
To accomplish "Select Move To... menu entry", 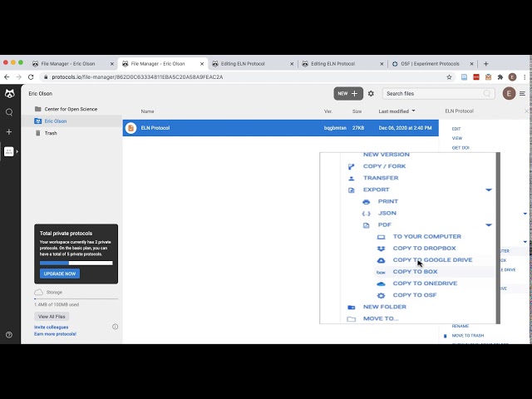I will (381, 318).
